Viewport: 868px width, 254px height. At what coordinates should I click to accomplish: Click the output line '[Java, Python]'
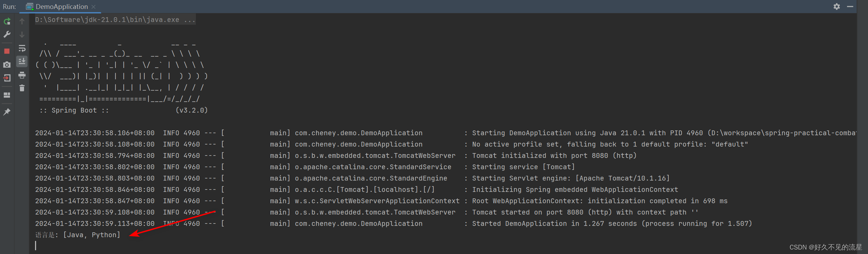pyautogui.click(x=92, y=235)
